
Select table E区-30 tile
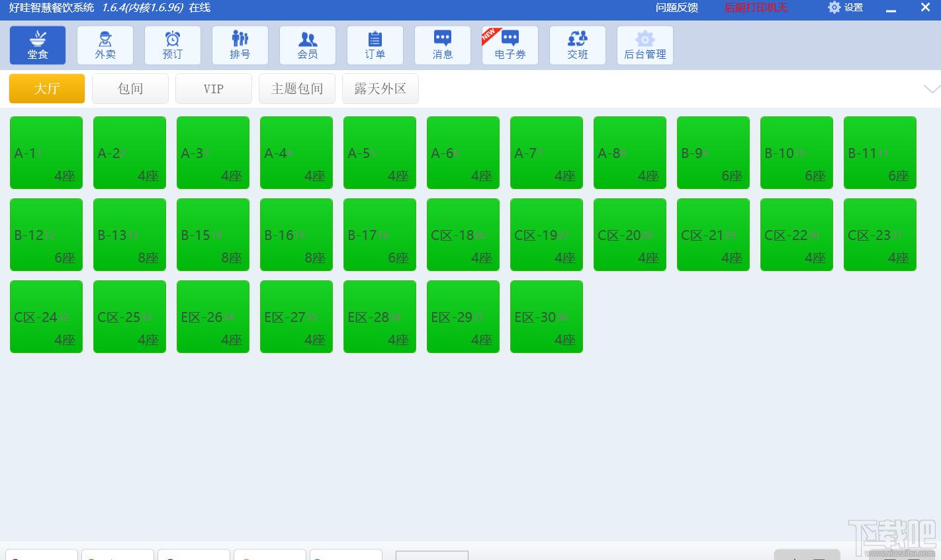pyautogui.click(x=547, y=317)
